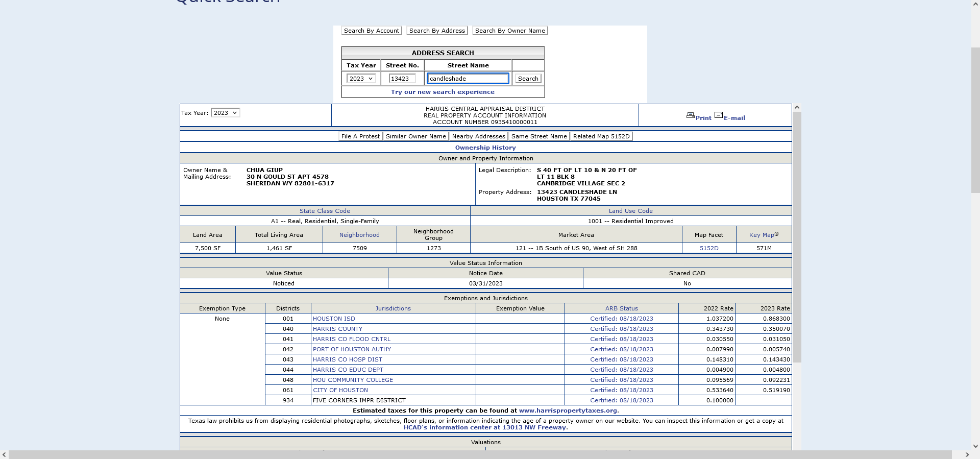The width and height of the screenshot is (980, 459).
Task: Open CITY OF HOUSTON link
Action: pyautogui.click(x=340, y=390)
